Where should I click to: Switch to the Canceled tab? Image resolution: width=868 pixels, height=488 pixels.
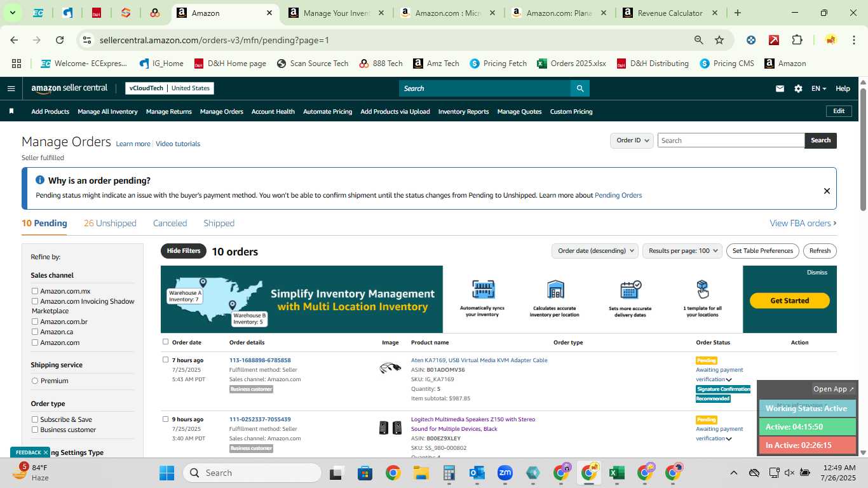click(x=170, y=223)
